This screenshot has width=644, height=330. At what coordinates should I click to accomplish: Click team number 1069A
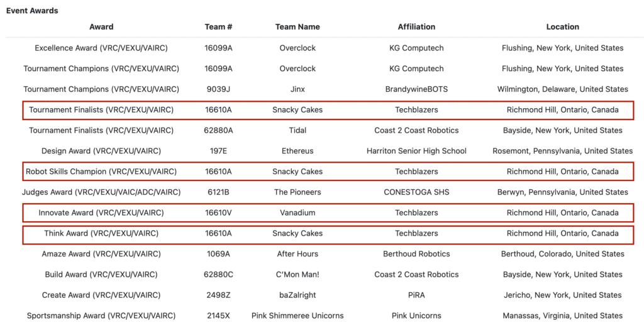218,254
